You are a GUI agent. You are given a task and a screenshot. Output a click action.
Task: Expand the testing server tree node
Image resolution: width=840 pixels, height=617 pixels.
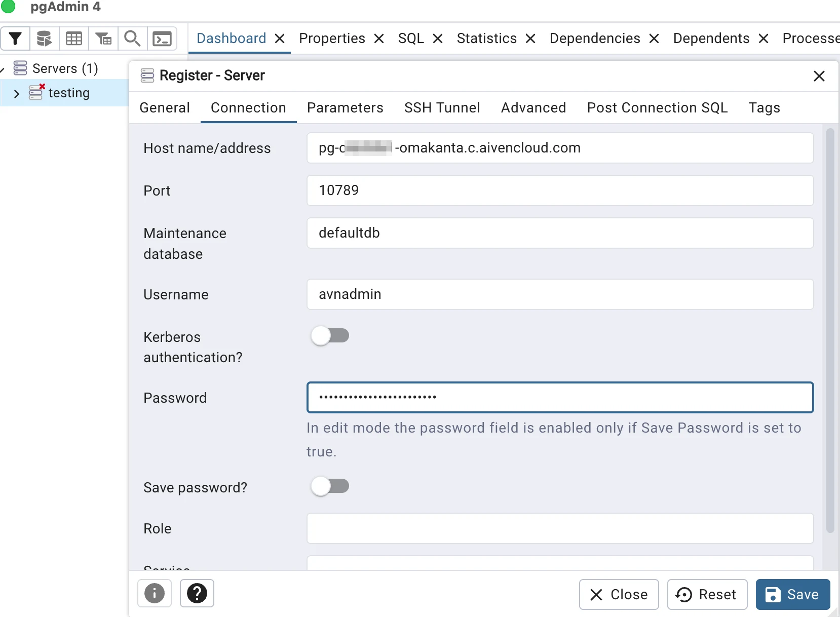click(17, 93)
